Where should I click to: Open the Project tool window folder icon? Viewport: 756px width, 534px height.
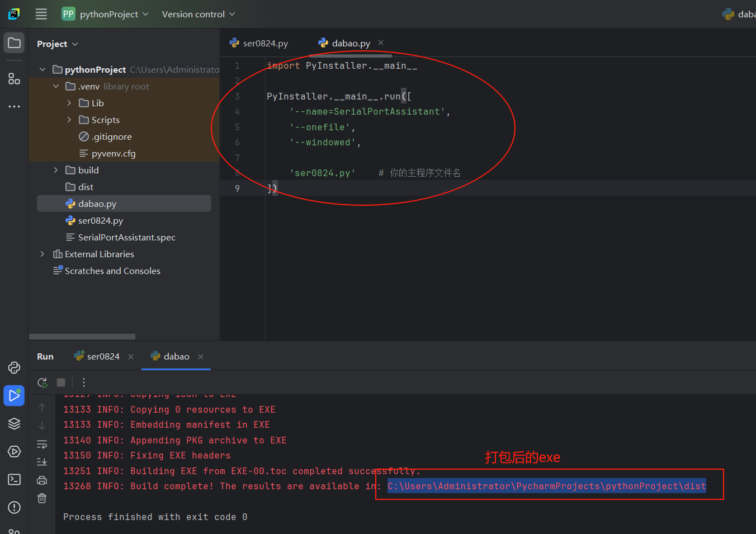coord(14,43)
